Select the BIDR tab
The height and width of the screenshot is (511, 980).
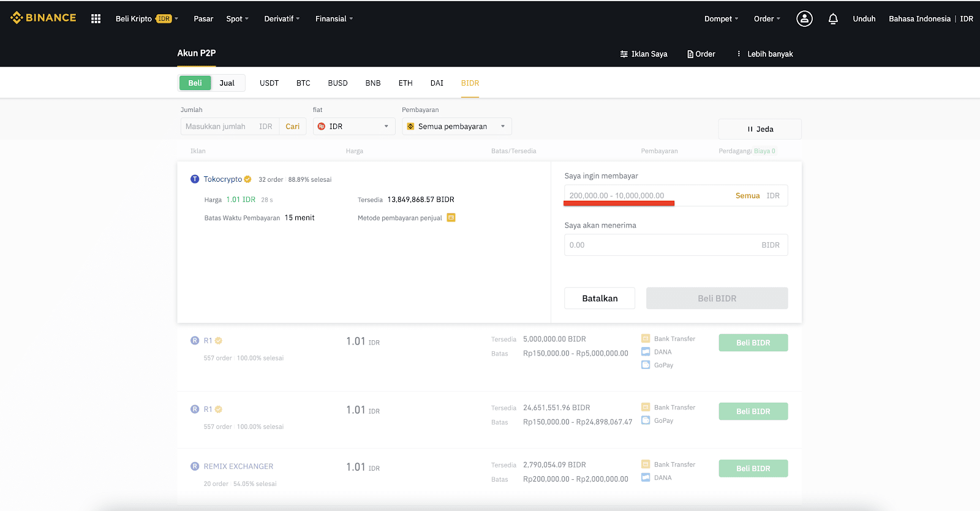(470, 83)
